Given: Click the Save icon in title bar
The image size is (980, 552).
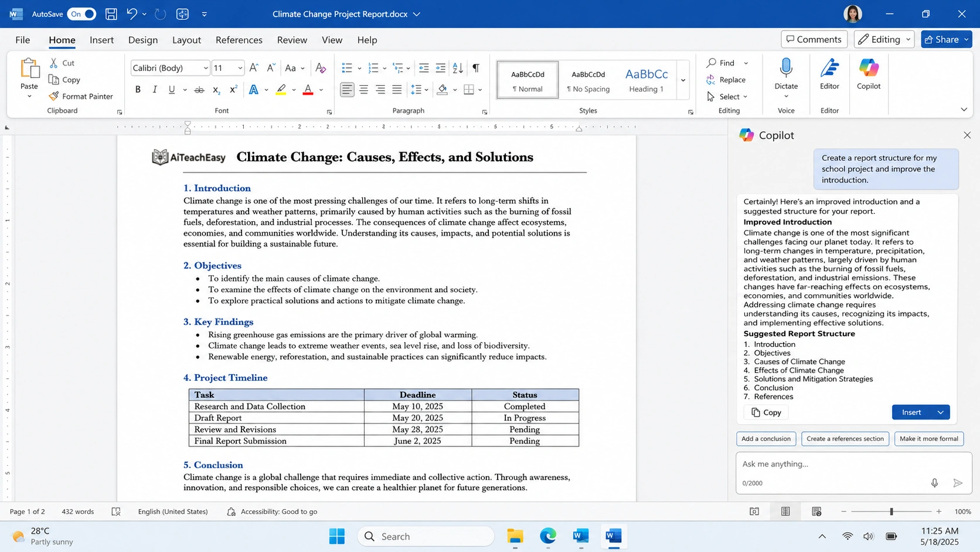Looking at the screenshot, I should tap(111, 14).
